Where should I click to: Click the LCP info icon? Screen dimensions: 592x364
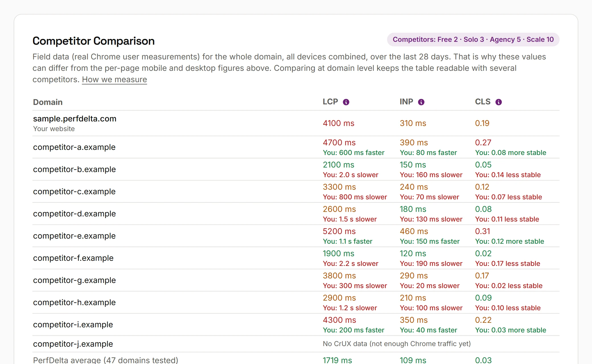tap(346, 102)
